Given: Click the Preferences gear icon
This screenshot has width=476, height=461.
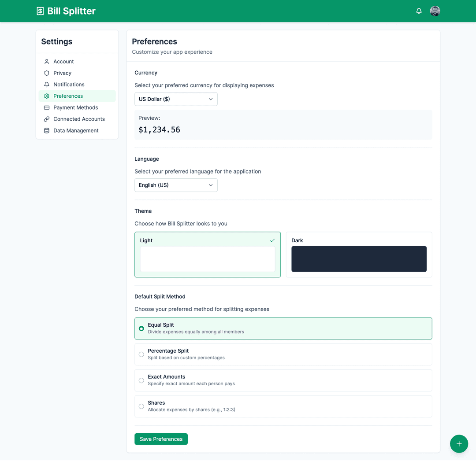Looking at the screenshot, I should [46, 96].
